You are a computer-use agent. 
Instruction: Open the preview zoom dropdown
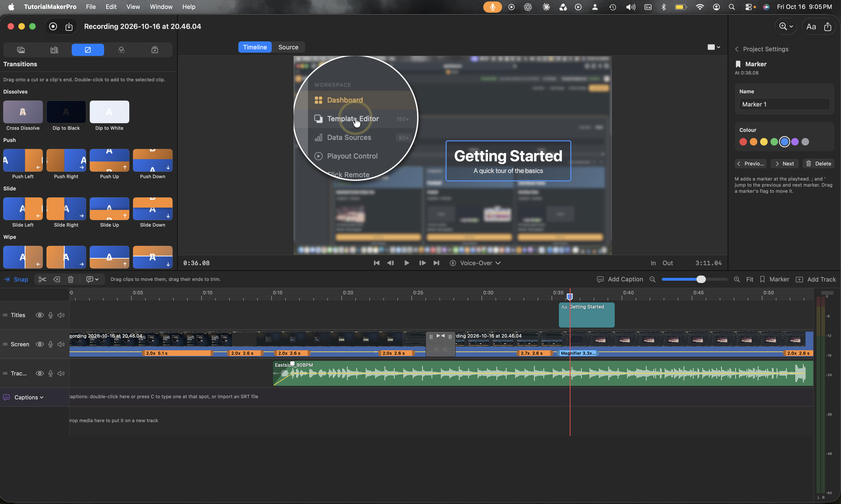click(x=786, y=27)
